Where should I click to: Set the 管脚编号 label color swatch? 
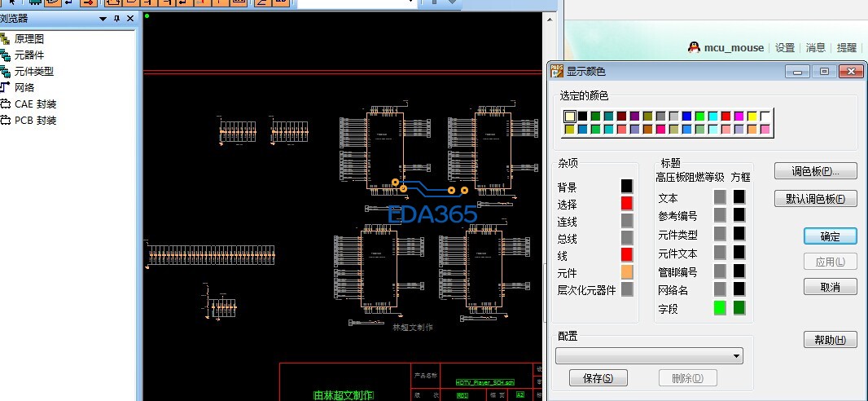click(x=720, y=271)
